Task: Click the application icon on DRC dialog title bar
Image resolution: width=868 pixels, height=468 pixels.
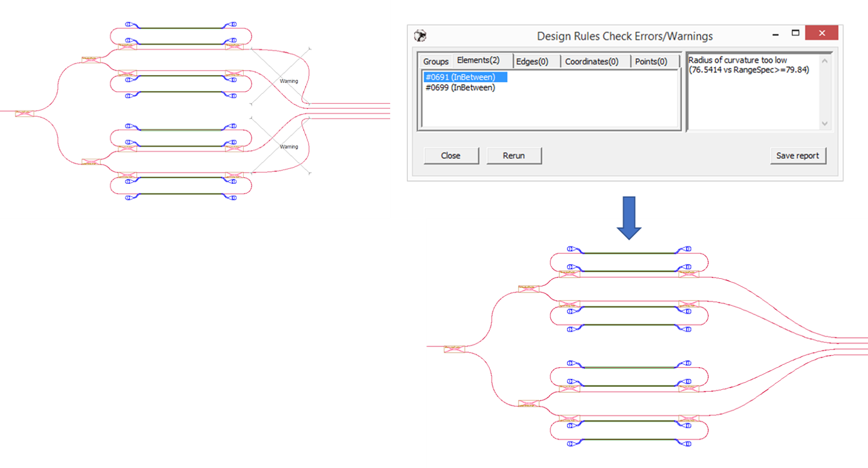Action: coord(420,36)
